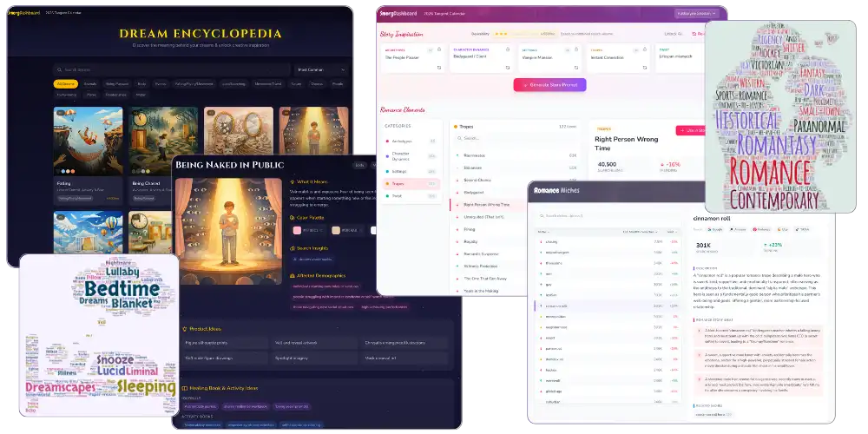The height and width of the screenshot is (434, 868).
Task: Click the What It Means lightbulb icon
Action: (x=290, y=181)
